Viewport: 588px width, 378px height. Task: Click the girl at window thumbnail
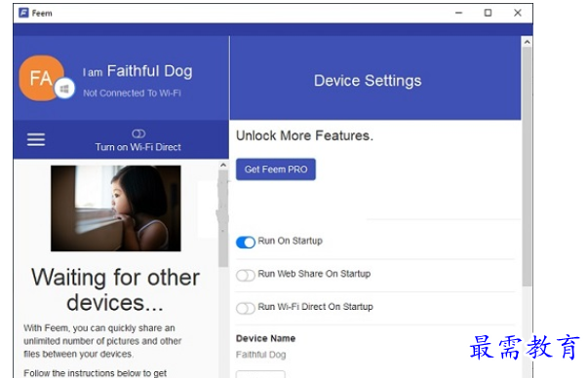[116, 208]
